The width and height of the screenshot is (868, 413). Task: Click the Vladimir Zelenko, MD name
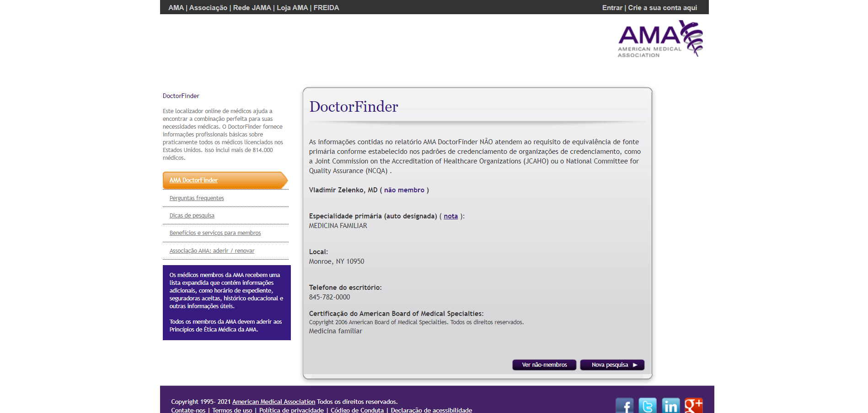343,190
